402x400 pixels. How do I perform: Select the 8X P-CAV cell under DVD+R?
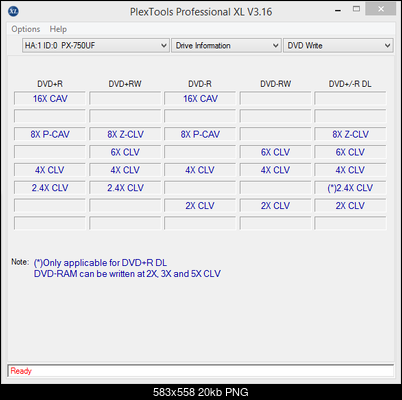[50, 134]
